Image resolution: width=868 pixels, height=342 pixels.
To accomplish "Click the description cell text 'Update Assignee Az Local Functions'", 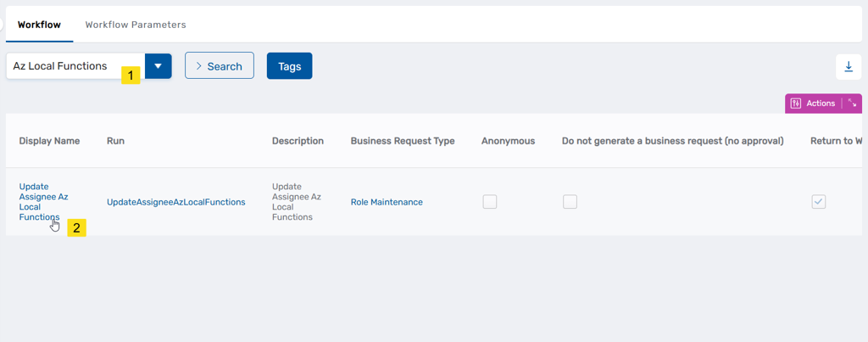I will 297,202.
